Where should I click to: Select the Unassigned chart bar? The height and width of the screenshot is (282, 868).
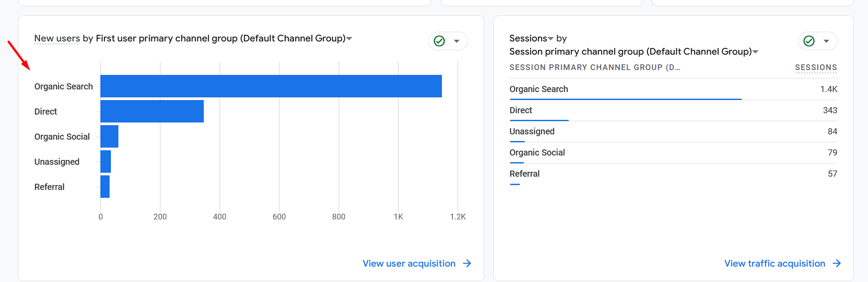106,161
